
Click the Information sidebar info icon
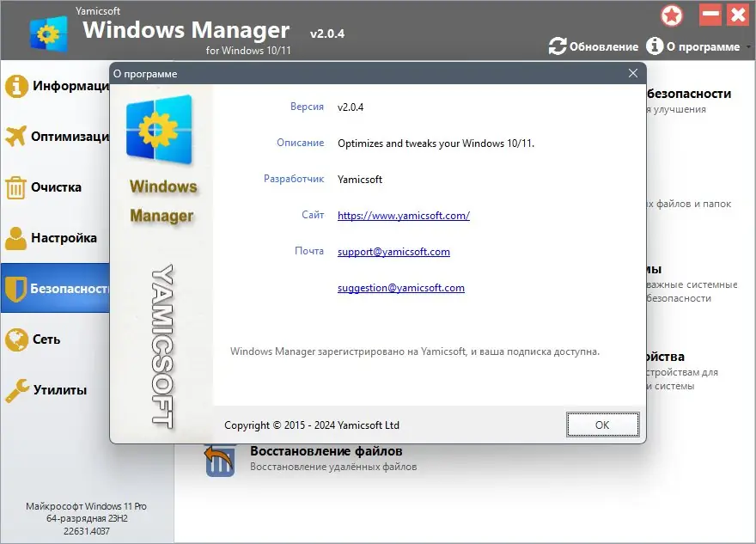pyautogui.click(x=16, y=86)
